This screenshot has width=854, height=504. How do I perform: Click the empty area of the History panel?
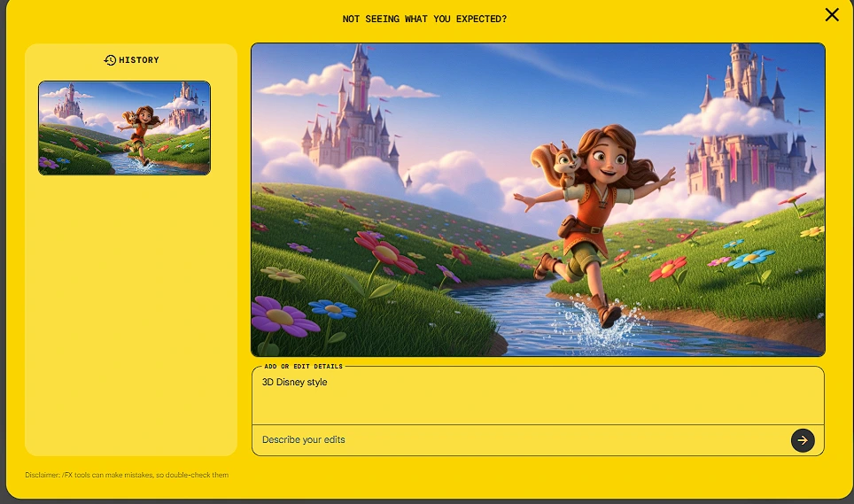(x=130, y=319)
